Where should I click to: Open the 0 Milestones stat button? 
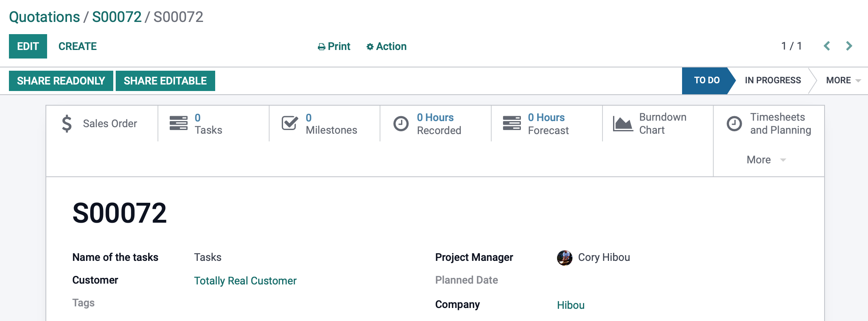click(x=325, y=124)
